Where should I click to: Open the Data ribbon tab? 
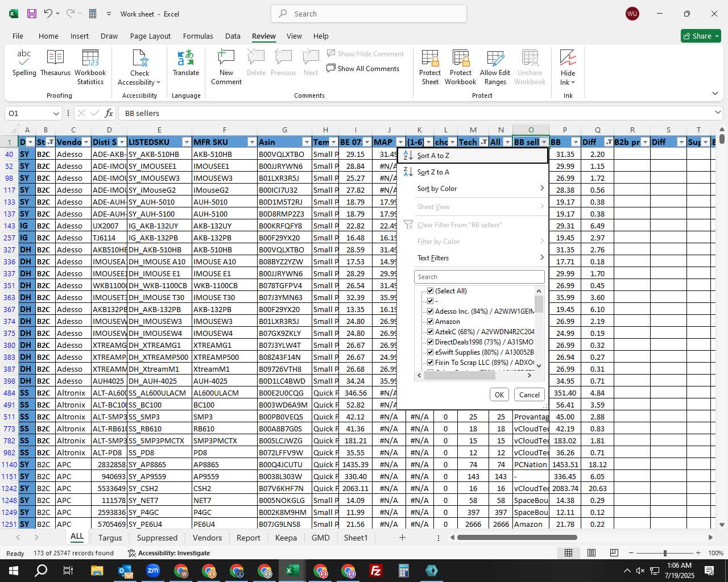pyautogui.click(x=233, y=36)
